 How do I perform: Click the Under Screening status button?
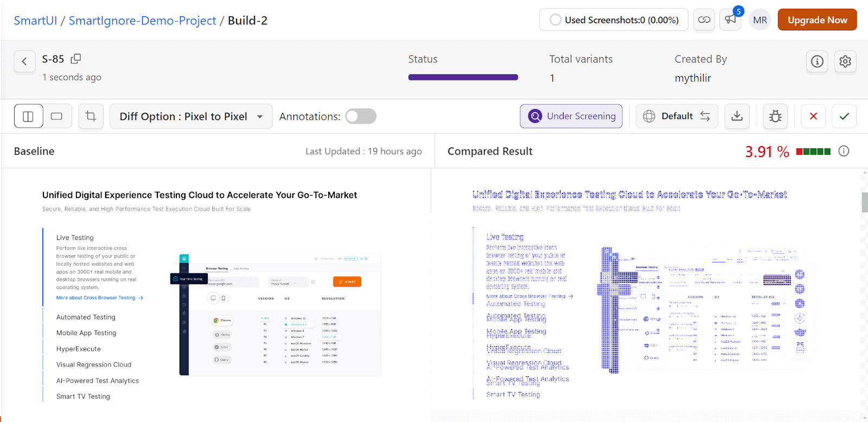pos(571,116)
